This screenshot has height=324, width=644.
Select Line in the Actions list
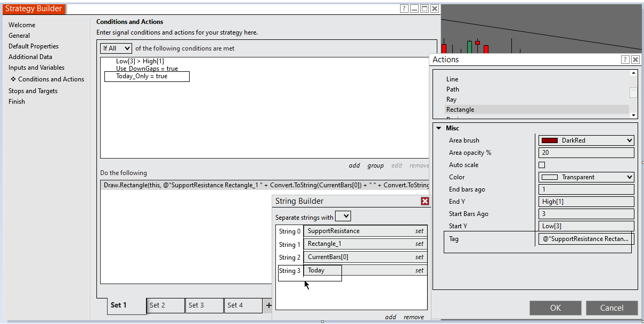coord(452,79)
